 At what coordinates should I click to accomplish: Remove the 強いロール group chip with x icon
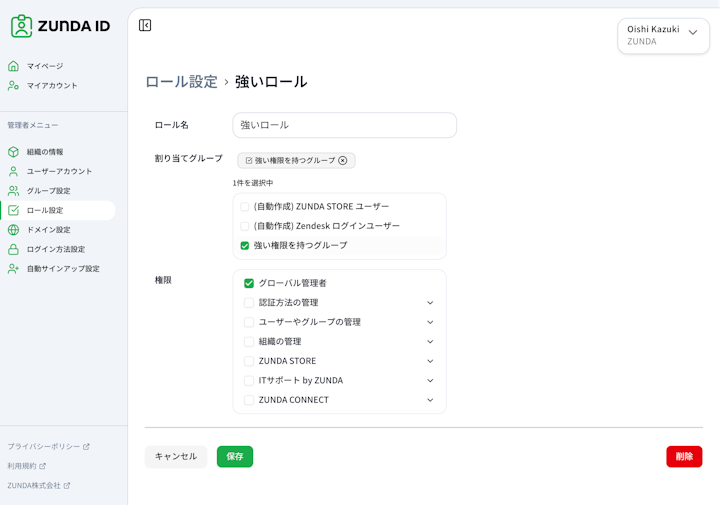click(x=343, y=160)
